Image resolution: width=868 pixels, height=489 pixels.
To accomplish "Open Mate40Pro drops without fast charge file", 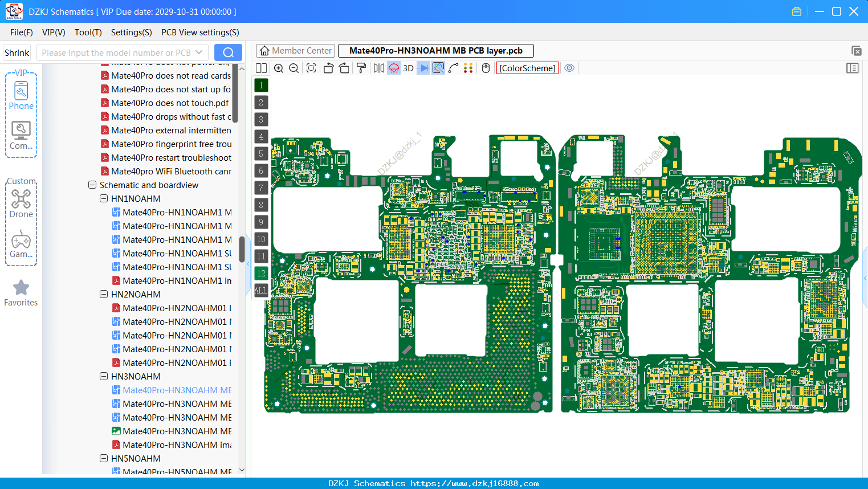I will (x=166, y=117).
